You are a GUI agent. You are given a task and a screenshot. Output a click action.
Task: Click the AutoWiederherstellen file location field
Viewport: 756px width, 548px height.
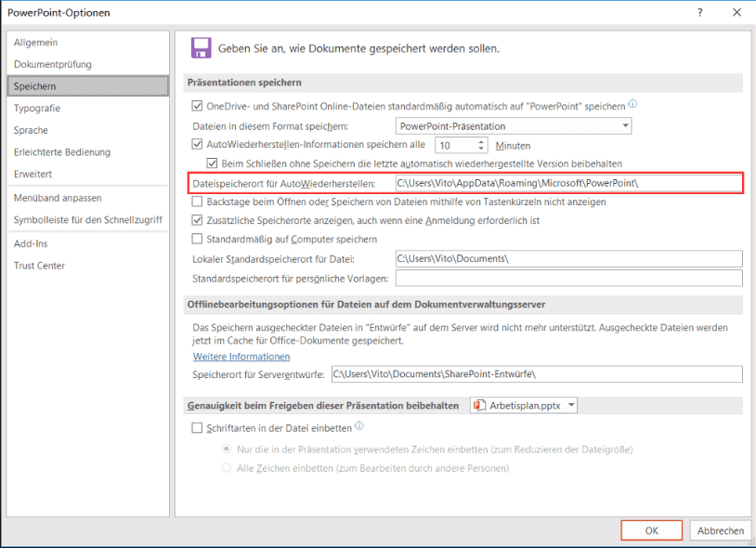tap(569, 183)
